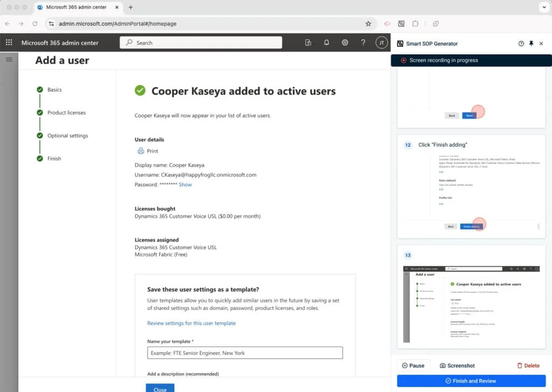Click the Smart SOP extension icon in toolbar
Image resolution: width=552 pixels, height=392 pixels.
click(x=401, y=24)
